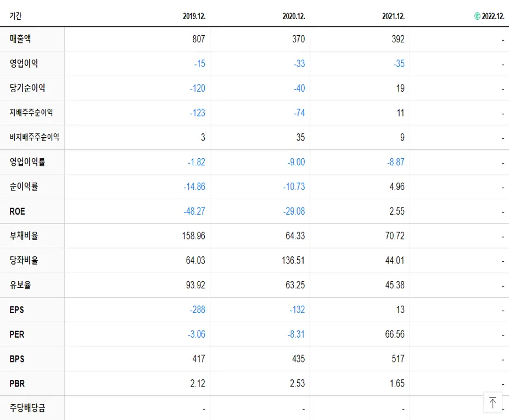Click the 2021.12. column header

pyautogui.click(x=394, y=16)
